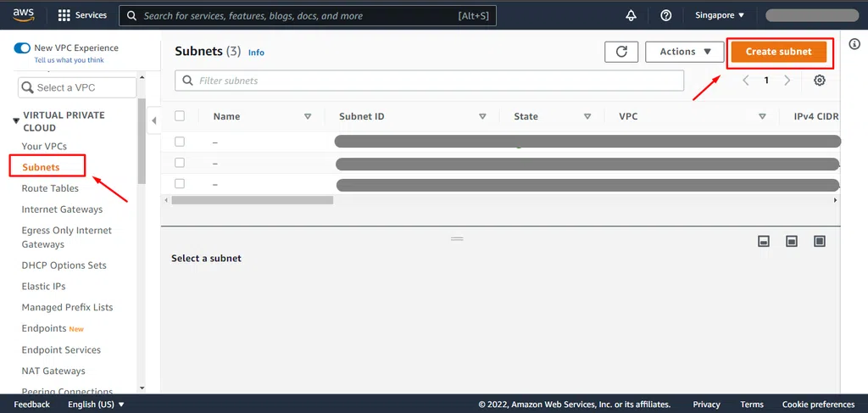Viewport: 868px width, 413px height.
Task: Click the Subnet ID column header
Action: pos(361,116)
